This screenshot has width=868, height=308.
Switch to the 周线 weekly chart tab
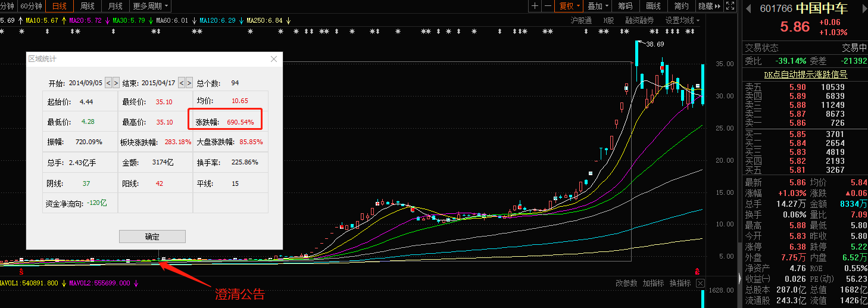(x=88, y=6)
